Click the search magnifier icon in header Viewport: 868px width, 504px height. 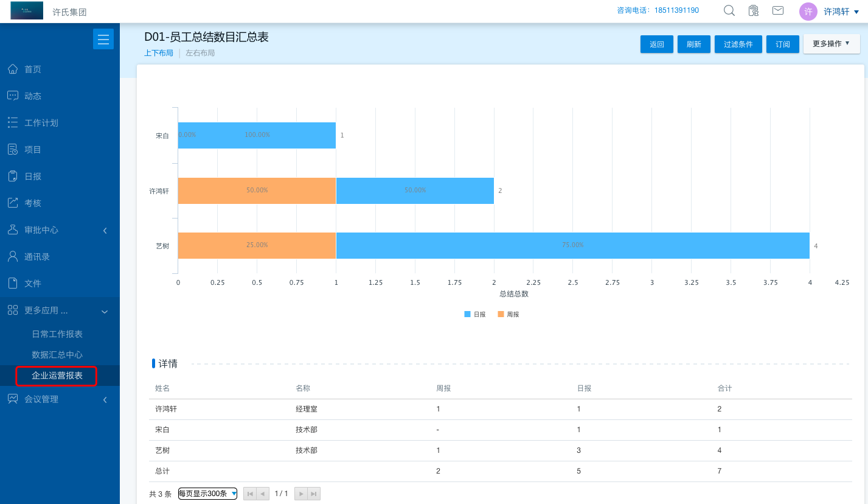click(x=729, y=10)
